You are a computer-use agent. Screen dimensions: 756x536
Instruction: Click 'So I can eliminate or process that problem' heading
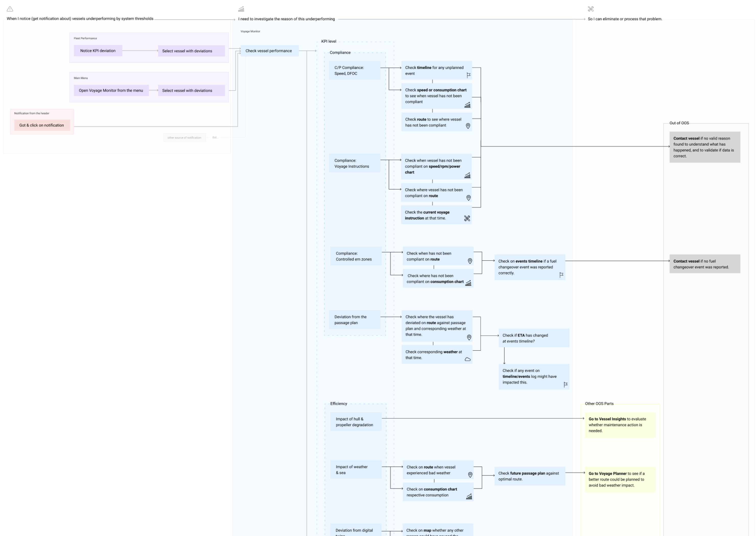pyautogui.click(x=625, y=19)
